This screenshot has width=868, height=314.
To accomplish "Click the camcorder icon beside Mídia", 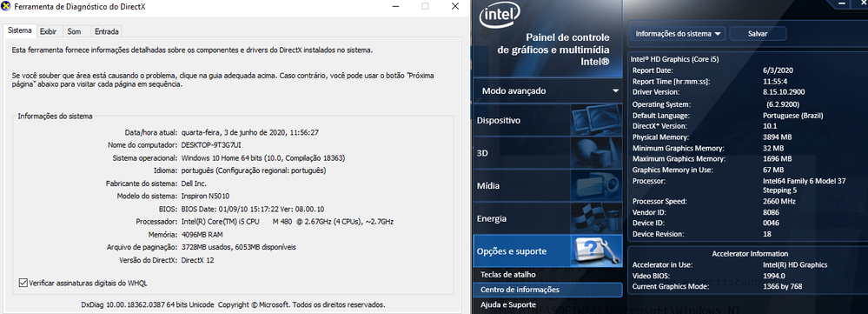I will tap(596, 185).
